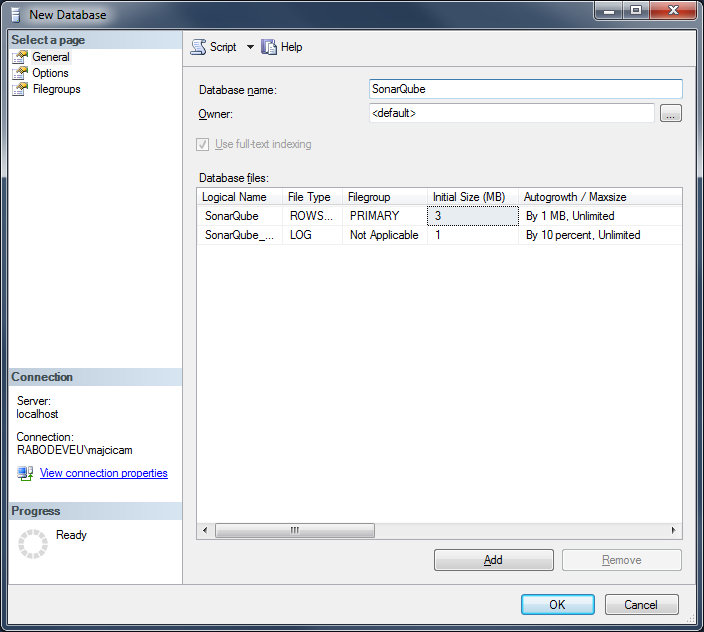Click the Cancel button

(x=641, y=605)
